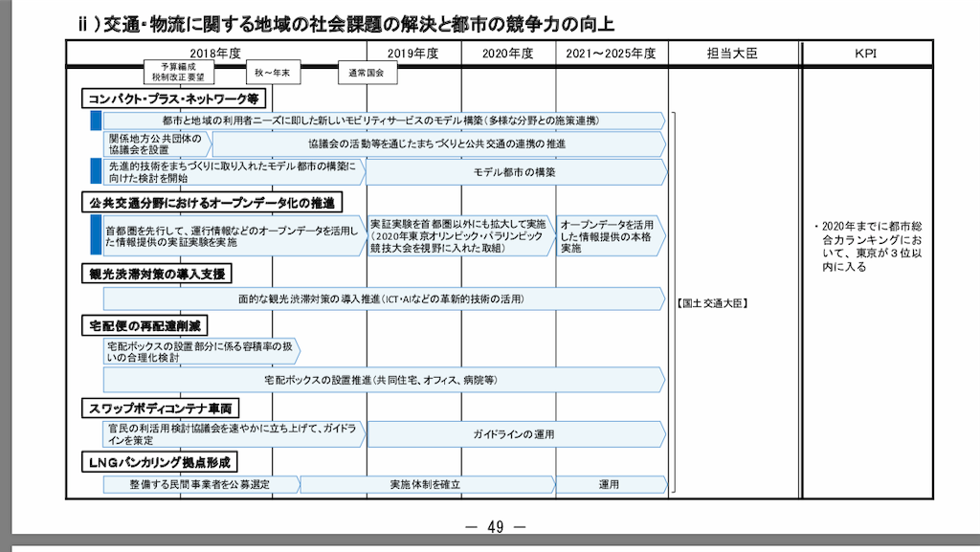
Task: Click the 宅配ボックスの設置部分に係る容積率 box
Action: [x=201, y=351]
